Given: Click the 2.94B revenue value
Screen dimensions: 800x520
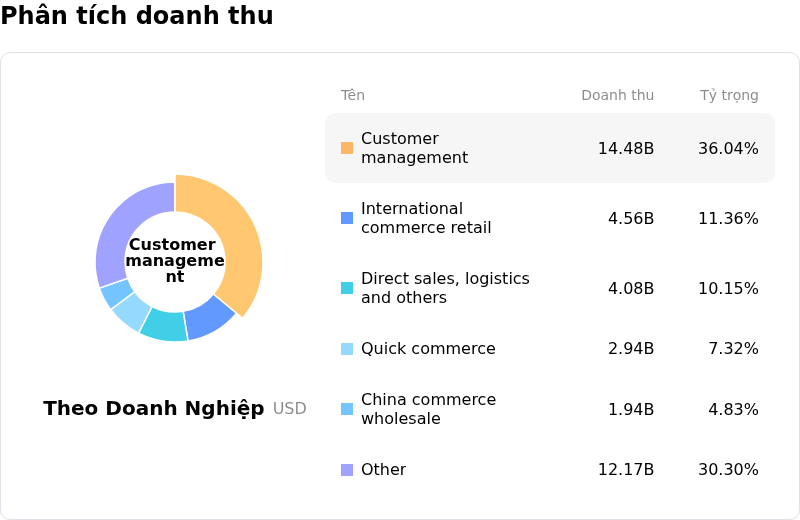Looking at the screenshot, I should (x=631, y=349).
